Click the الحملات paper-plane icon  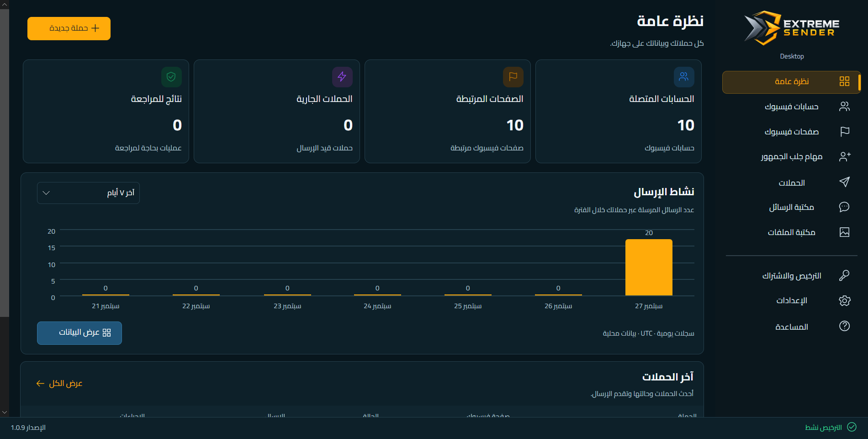coord(844,182)
